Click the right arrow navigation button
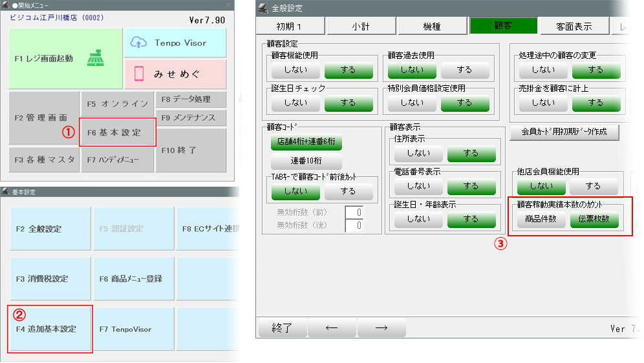 pos(381,327)
